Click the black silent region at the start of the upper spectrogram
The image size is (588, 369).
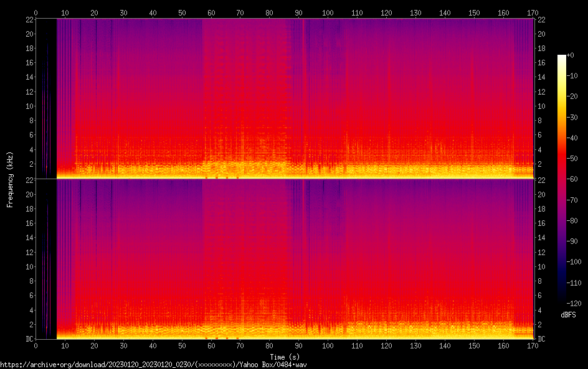pos(51,93)
